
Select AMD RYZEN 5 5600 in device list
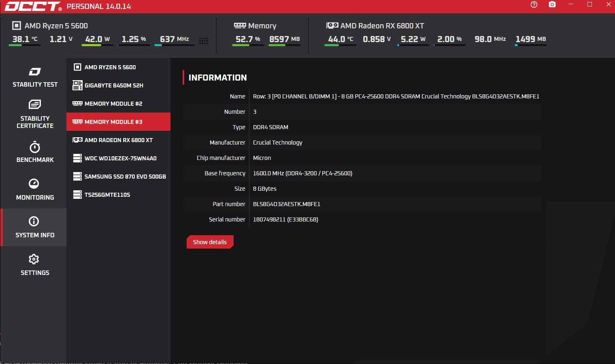coord(118,67)
